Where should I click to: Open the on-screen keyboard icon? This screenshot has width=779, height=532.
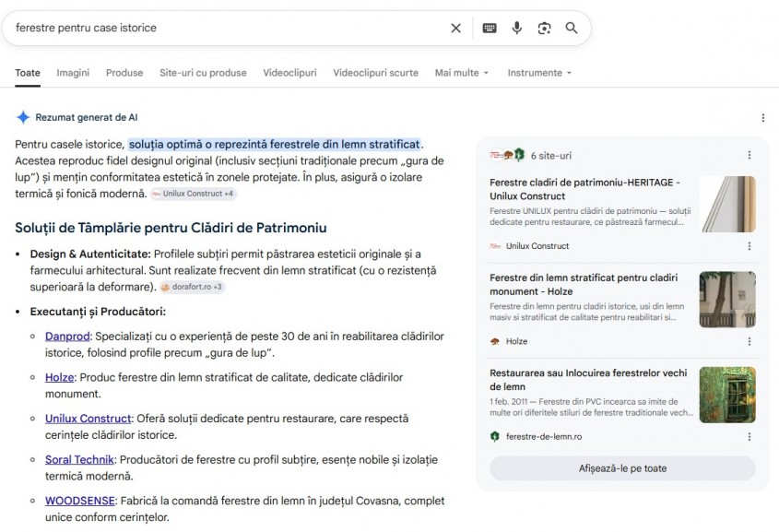pyautogui.click(x=490, y=28)
